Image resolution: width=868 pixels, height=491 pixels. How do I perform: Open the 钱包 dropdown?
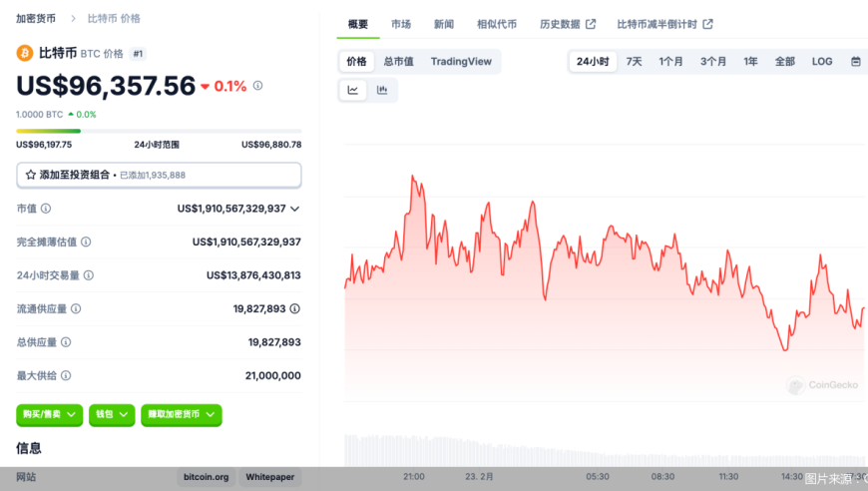(x=112, y=414)
